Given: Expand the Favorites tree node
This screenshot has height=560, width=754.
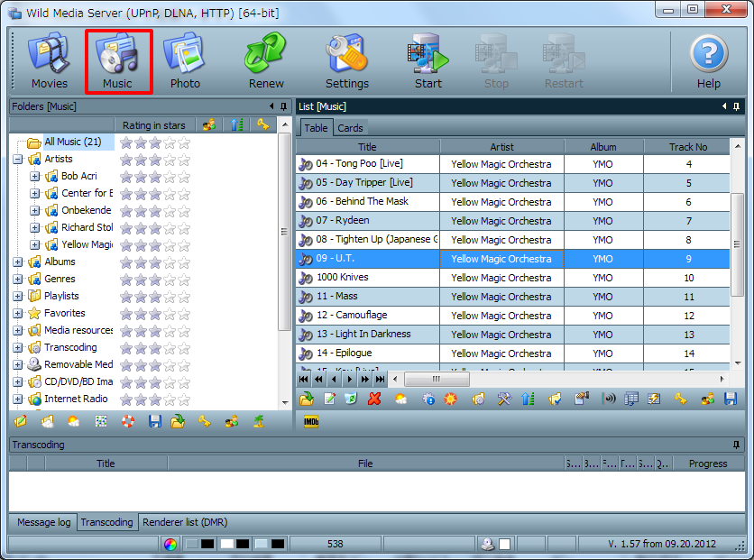Looking at the screenshot, I should [18, 314].
